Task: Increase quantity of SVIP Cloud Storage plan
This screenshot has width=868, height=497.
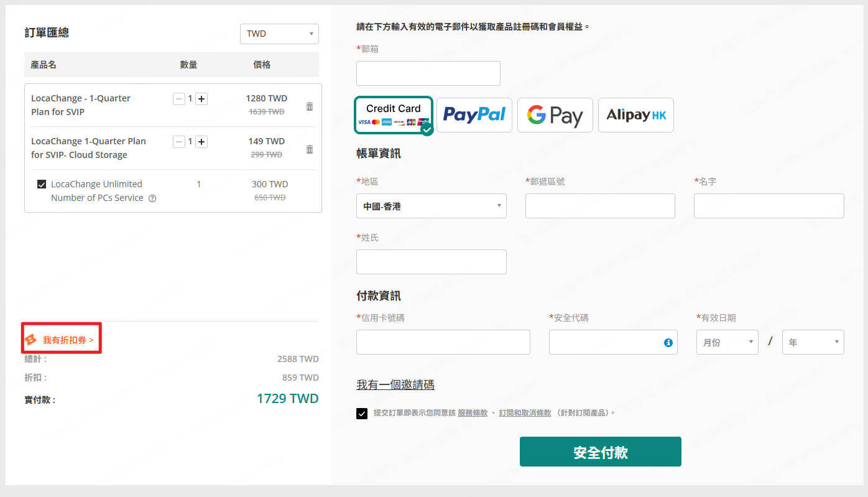Action: click(201, 142)
